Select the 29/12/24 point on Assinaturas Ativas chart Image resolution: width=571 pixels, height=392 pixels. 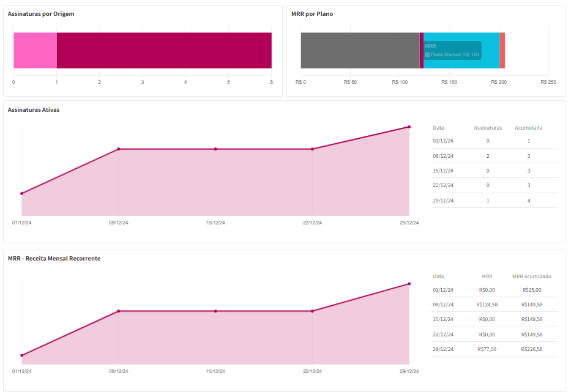click(409, 127)
